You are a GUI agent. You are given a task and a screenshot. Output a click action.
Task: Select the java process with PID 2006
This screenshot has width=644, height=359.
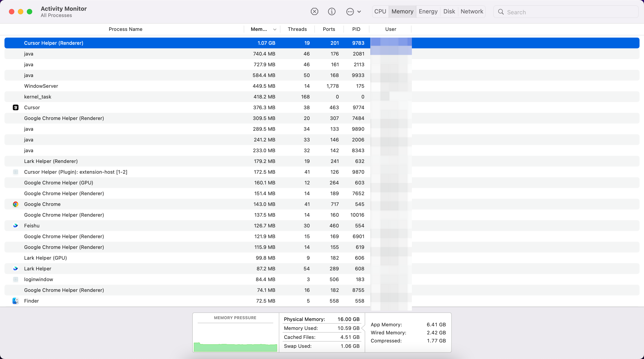click(322, 140)
